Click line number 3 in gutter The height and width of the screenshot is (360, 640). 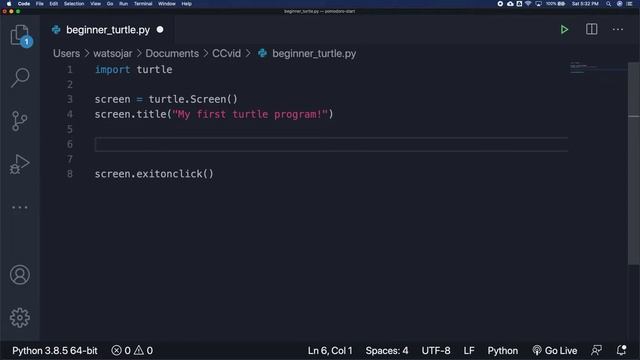[70, 99]
